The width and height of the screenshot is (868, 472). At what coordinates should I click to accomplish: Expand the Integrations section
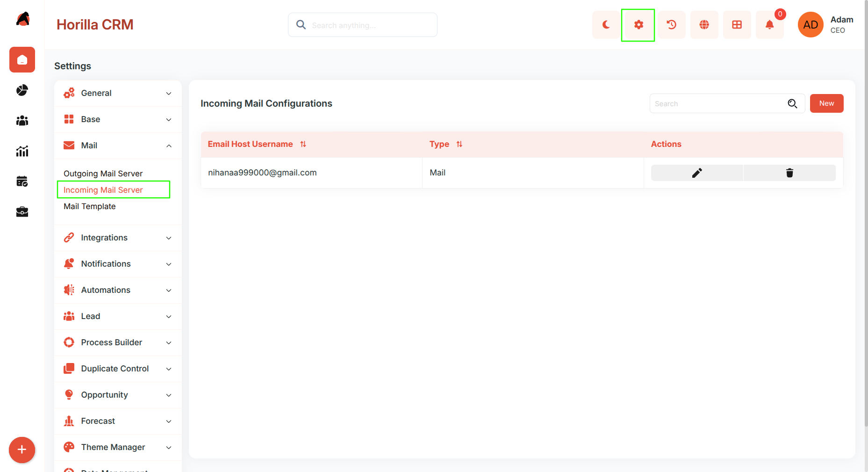(x=118, y=238)
